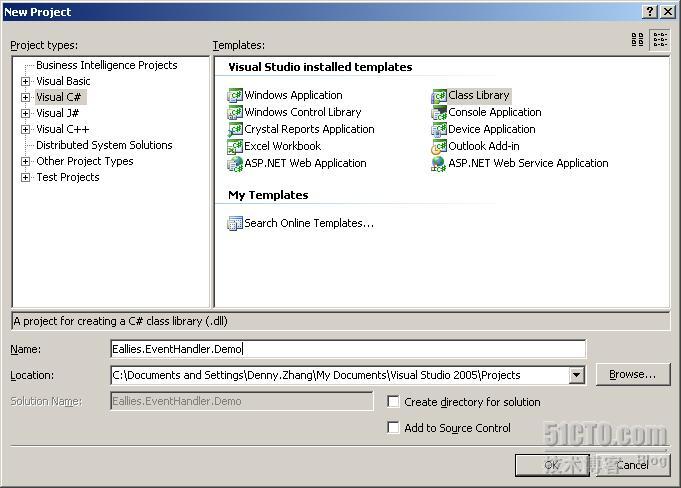Click the Solution Name field

coord(241,401)
